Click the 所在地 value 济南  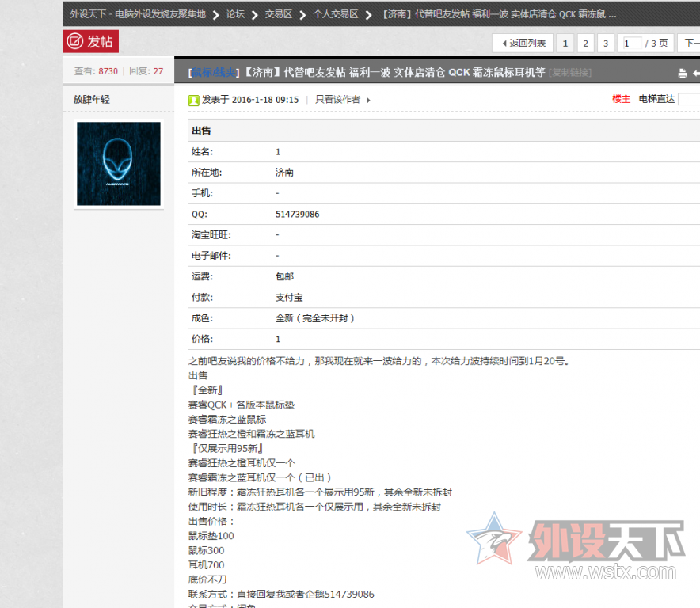point(284,173)
